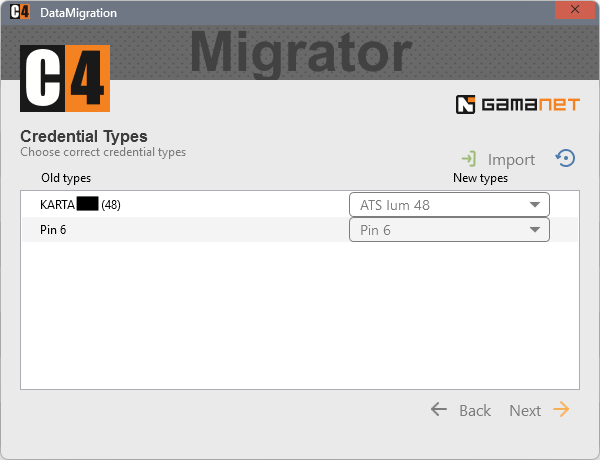Click the left arrow Back icon
Viewport: 600px width, 460px height.
pos(439,409)
